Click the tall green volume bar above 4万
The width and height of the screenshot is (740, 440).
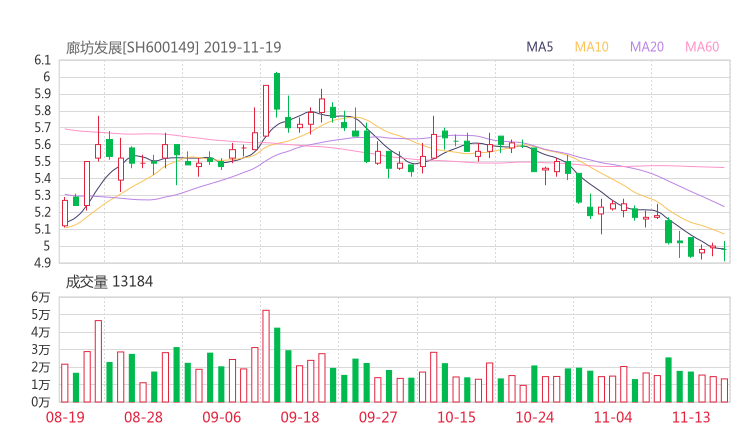click(277, 365)
